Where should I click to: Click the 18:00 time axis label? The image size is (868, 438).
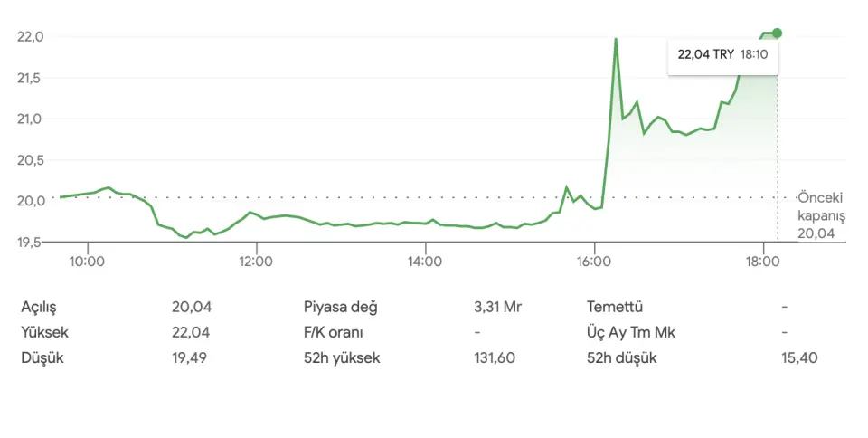coord(762,262)
